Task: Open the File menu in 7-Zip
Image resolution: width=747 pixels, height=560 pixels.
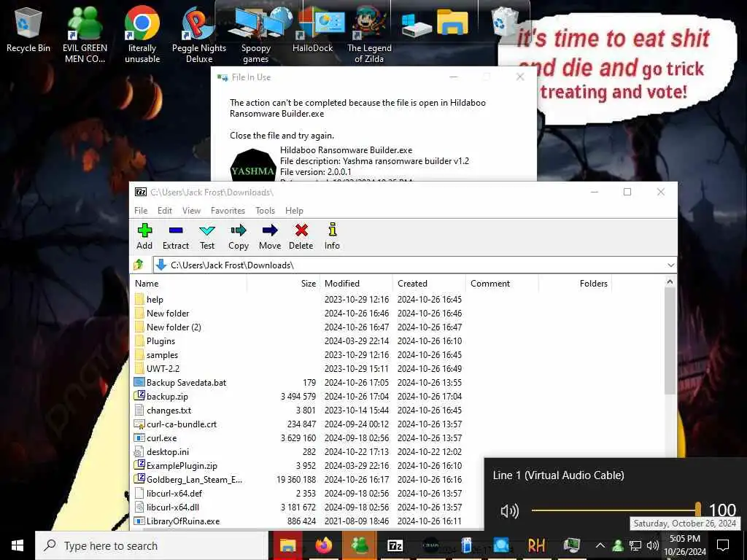Action: coord(141,211)
